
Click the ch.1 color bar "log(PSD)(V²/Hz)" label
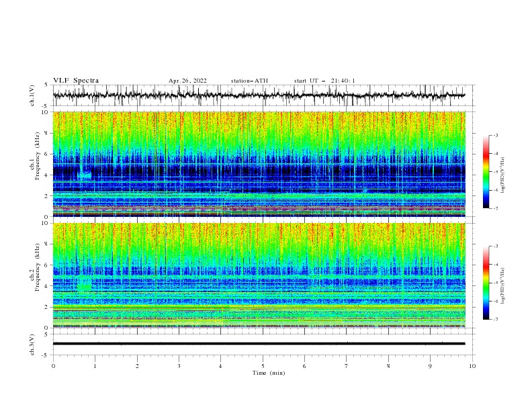[504, 175]
